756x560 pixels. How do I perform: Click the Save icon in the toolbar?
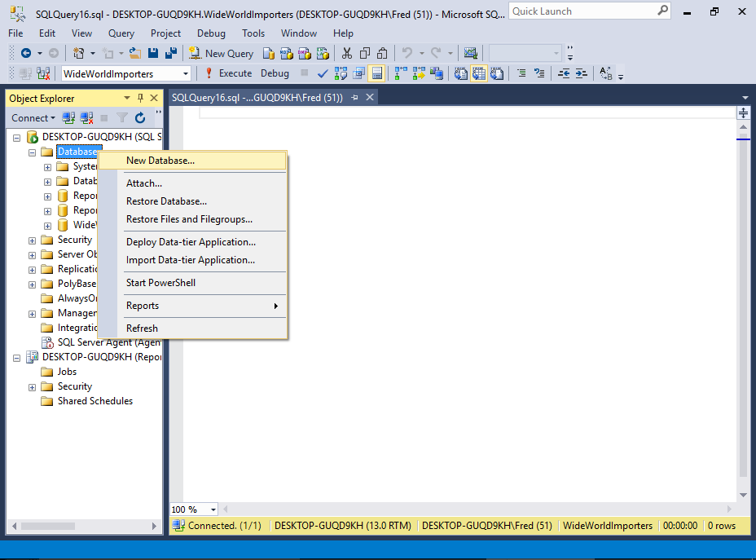(153, 53)
